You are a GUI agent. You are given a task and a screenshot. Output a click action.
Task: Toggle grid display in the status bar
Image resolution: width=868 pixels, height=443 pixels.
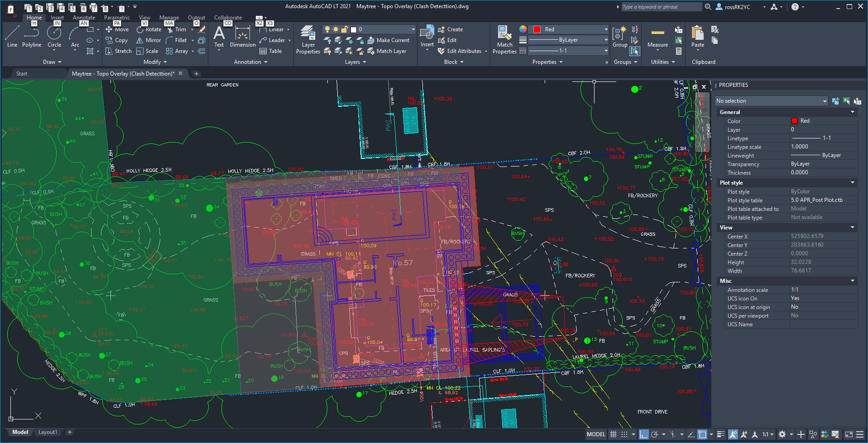coord(613,434)
